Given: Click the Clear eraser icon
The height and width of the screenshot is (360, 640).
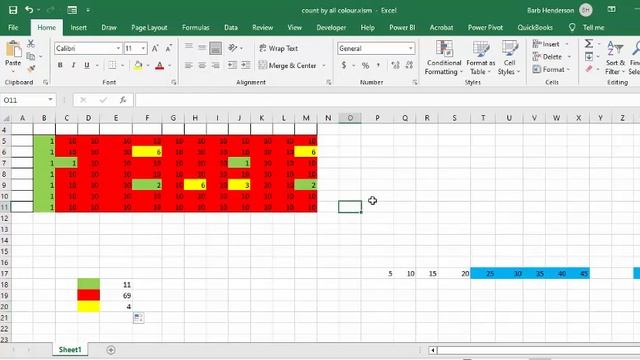Looking at the screenshot, I should click(589, 69).
